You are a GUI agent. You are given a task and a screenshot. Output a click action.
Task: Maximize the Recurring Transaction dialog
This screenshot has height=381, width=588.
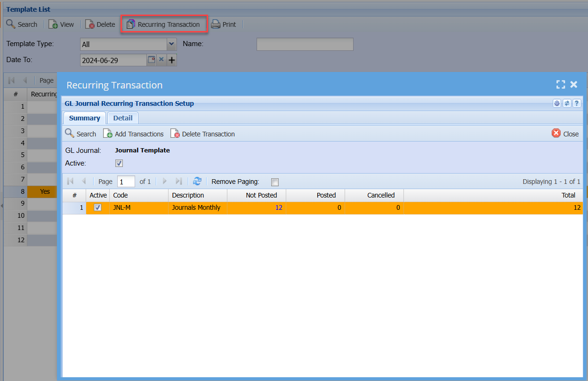(560, 85)
